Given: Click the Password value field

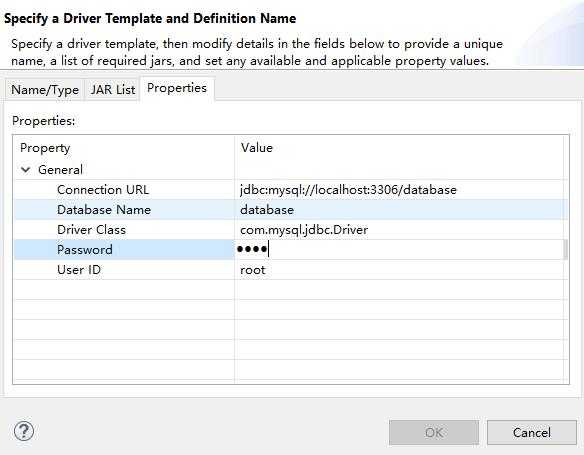Looking at the screenshot, I should click(x=400, y=249).
